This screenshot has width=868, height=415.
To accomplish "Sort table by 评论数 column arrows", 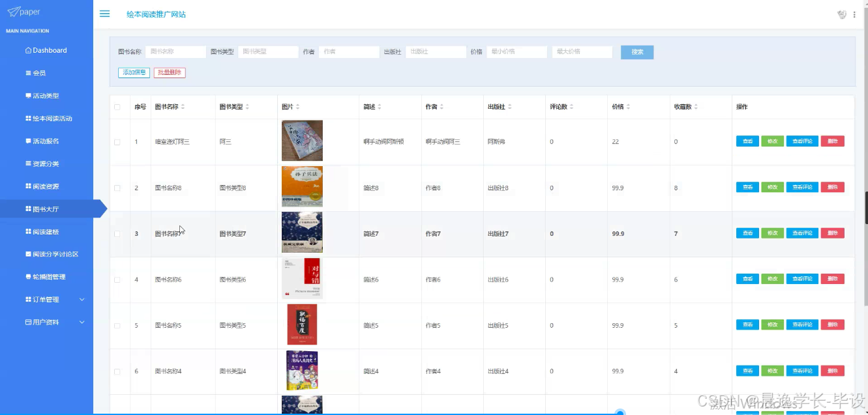I will coord(572,107).
